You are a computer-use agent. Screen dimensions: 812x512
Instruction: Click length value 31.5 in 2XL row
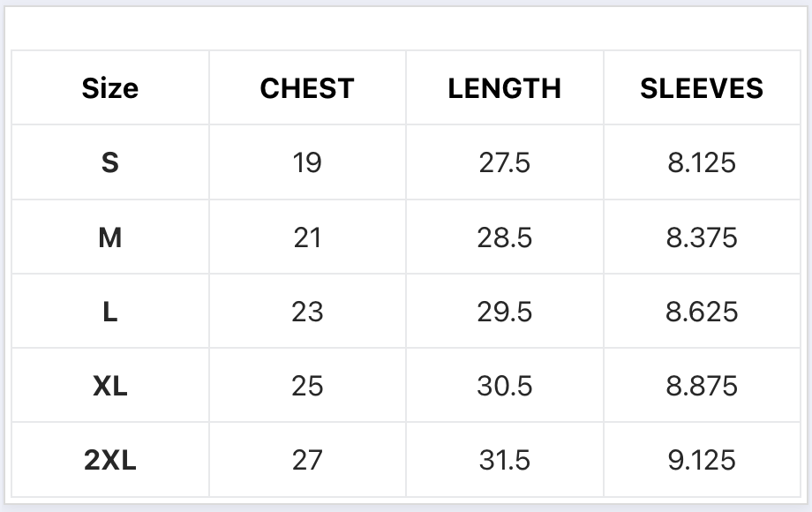click(x=504, y=460)
